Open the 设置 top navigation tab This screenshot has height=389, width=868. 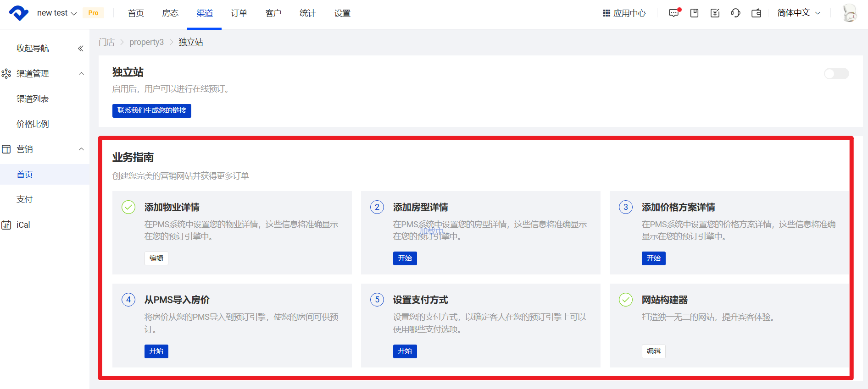coord(342,13)
